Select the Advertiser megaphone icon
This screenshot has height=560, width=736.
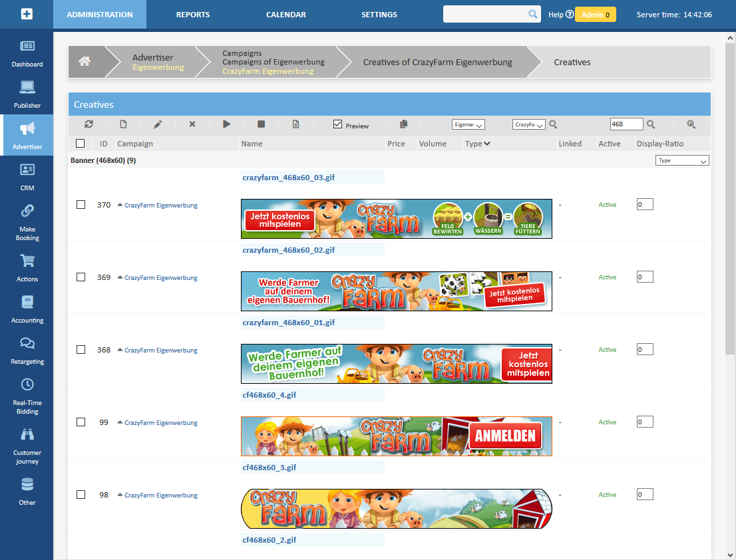point(27,129)
